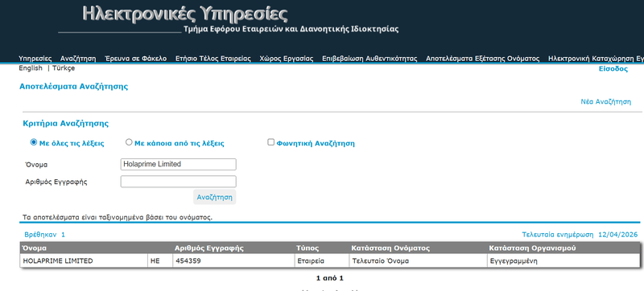Open the Αναζήτηση menu item
644x291 pixels.
78,59
